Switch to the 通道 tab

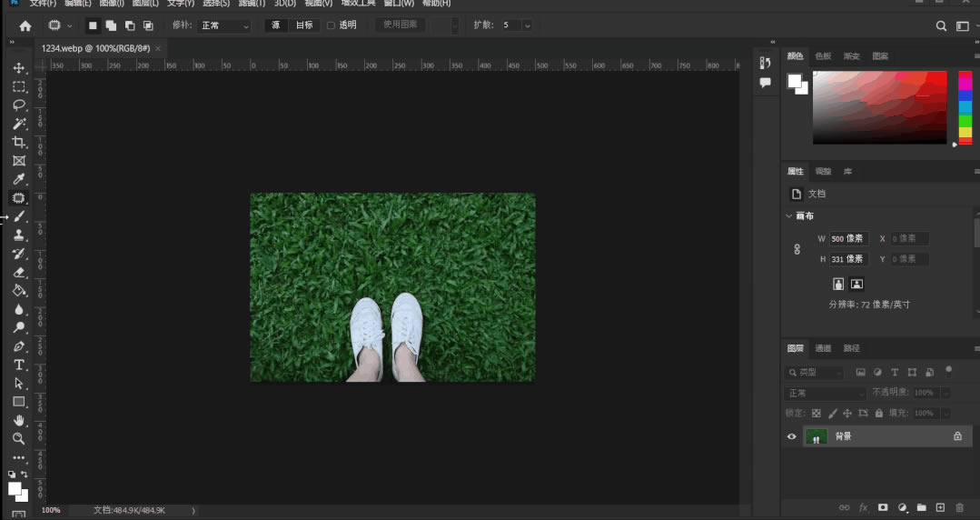point(823,348)
